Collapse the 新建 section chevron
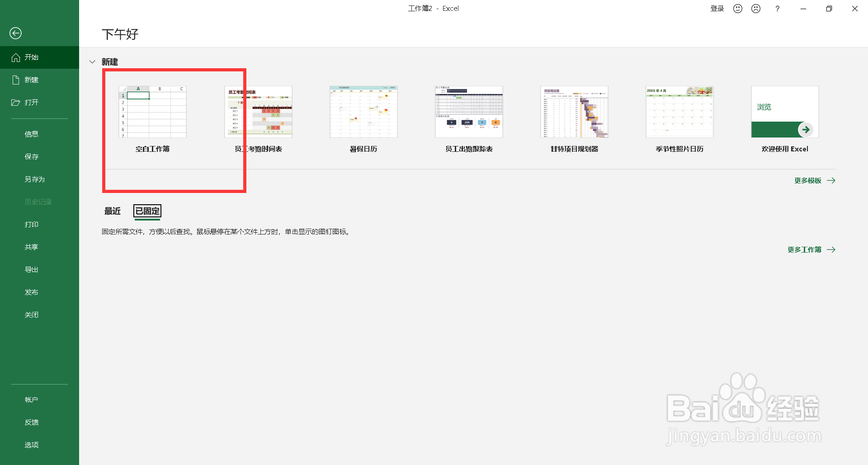868x465 pixels. click(x=92, y=62)
